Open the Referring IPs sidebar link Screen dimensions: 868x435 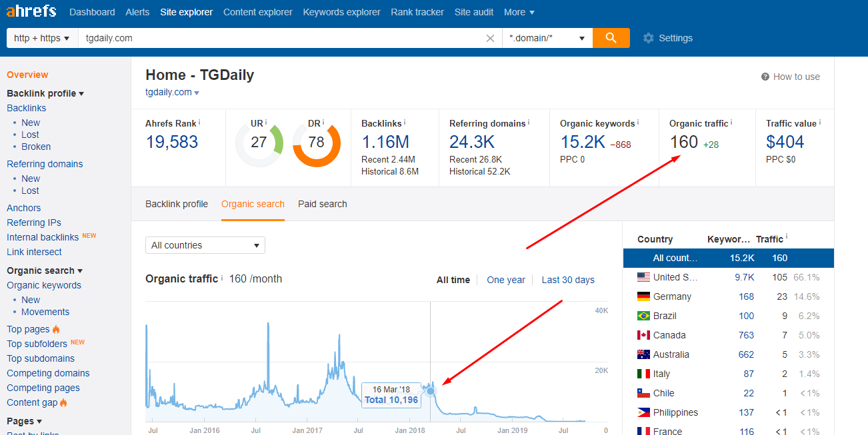coord(34,222)
